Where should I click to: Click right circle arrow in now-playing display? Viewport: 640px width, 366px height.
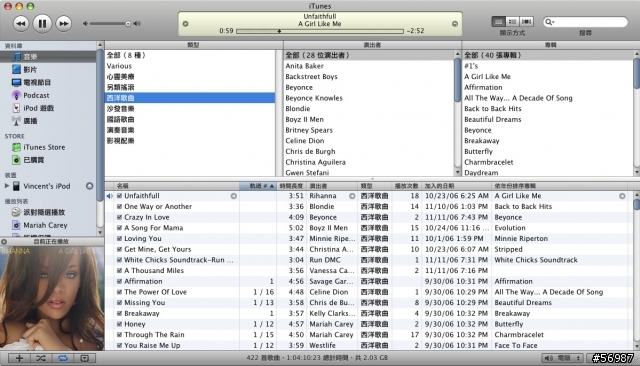(x=455, y=24)
